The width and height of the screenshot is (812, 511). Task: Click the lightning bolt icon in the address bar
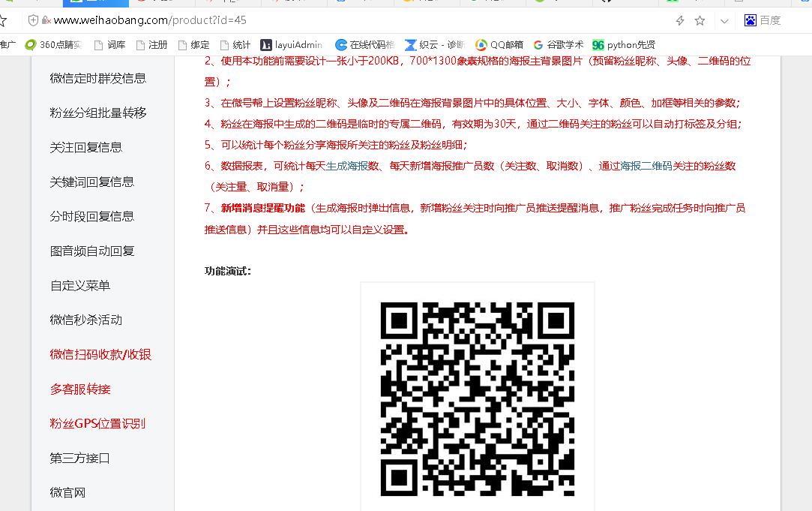680,22
